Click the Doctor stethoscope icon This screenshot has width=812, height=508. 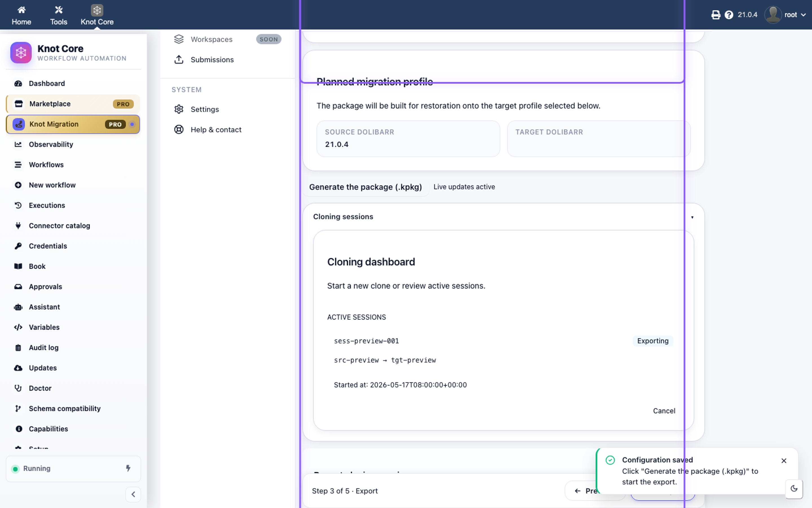click(18, 388)
